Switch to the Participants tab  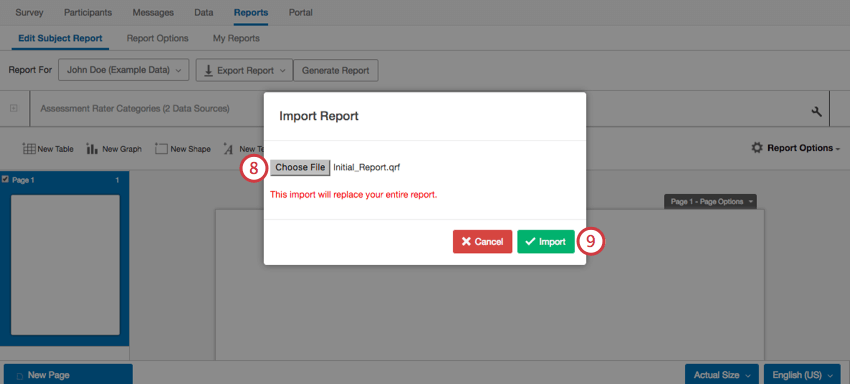click(x=88, y=12)
